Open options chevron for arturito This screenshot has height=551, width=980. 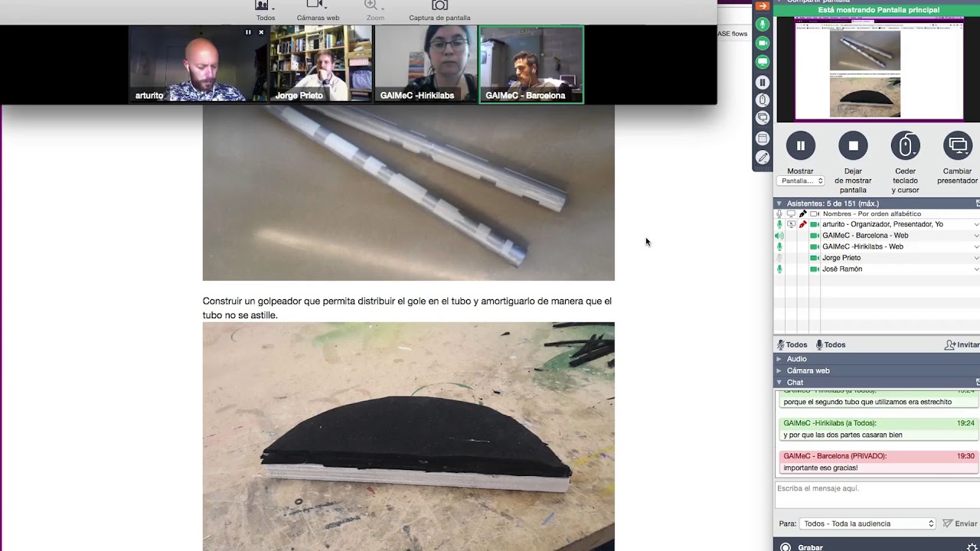[976, 224]
